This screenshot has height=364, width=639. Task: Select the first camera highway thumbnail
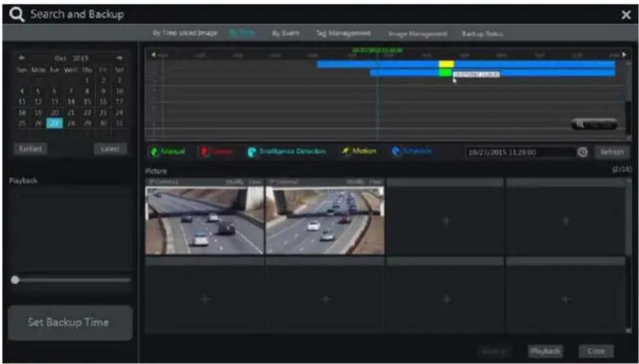[x=204, y=220]
